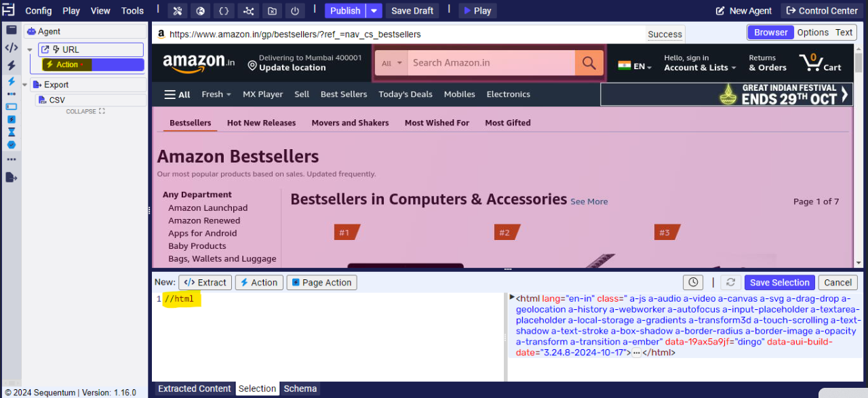This screenshot has width=868, height=398.
Task: Select the Agent root node
Action: coord(85,32)
